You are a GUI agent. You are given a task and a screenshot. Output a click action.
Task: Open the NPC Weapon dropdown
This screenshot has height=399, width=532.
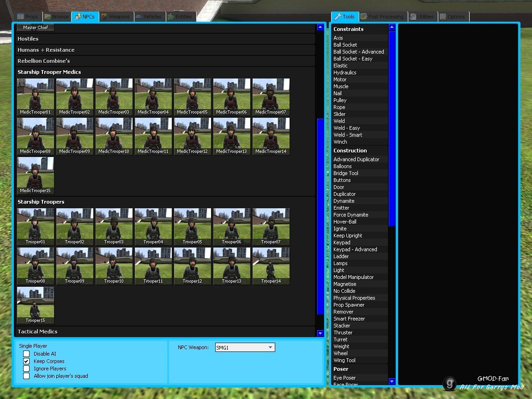pyautogui.click(x=270, y=348)
